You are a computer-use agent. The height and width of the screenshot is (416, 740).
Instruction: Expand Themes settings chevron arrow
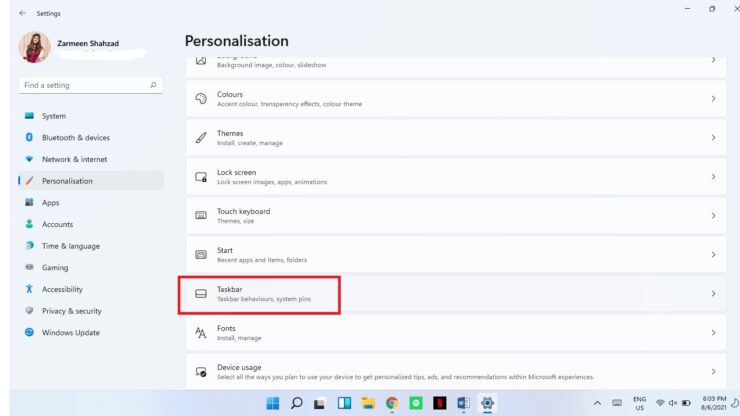(x=712, y=138)
